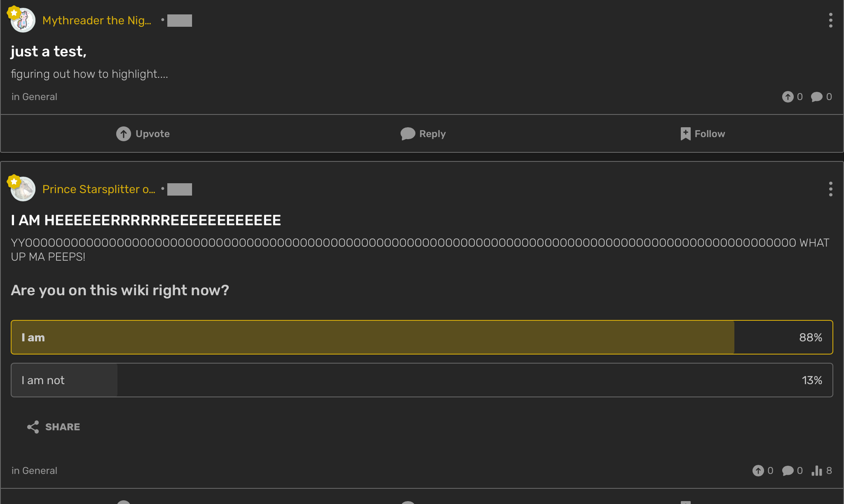Follow the 'just a test' post
844x504 pixels.
(703, 134)
